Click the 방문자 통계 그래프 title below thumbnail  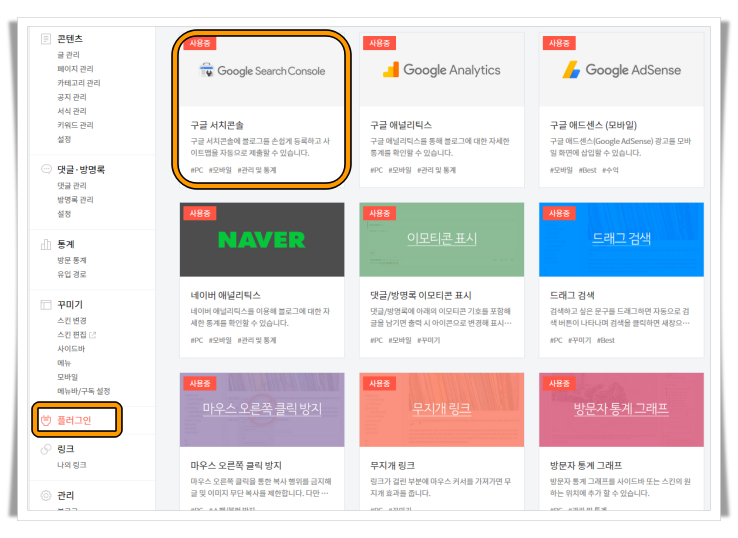[586, 466]
